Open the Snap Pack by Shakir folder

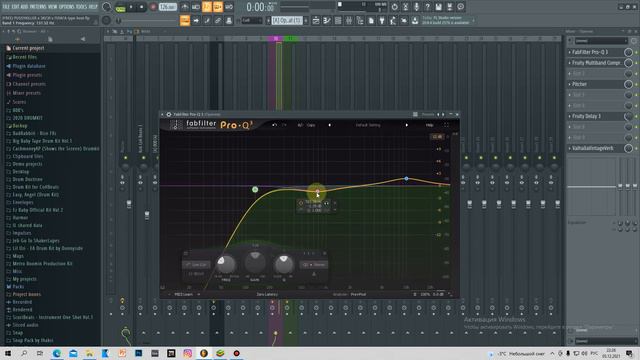[33, 340]
